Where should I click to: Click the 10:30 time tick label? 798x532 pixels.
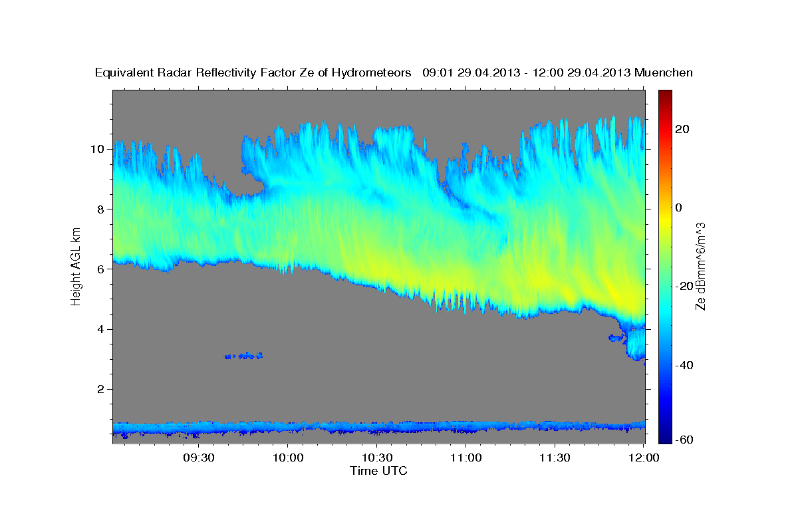[376, 458]
